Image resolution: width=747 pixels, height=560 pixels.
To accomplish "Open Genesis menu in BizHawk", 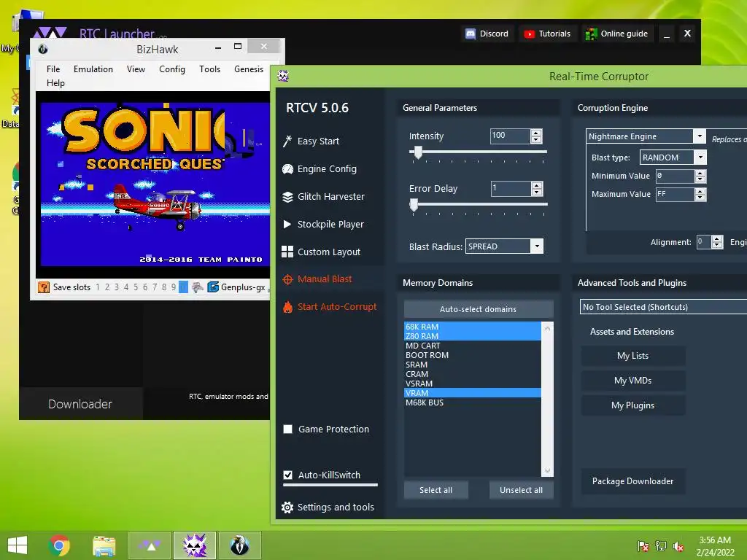I will [249, 69].
